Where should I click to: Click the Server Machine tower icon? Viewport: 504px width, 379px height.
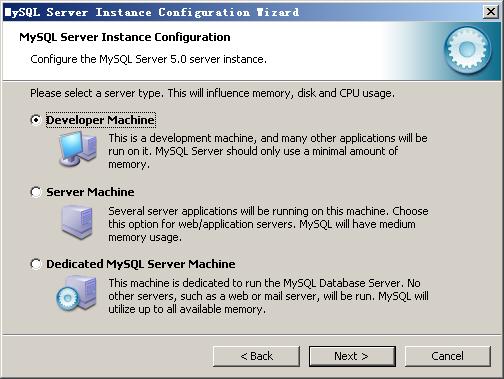tap(77, 222)
